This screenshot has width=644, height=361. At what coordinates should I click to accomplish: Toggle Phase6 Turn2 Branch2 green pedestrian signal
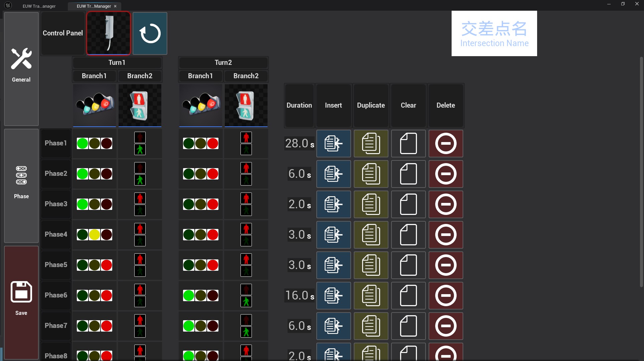pos(246,302)
